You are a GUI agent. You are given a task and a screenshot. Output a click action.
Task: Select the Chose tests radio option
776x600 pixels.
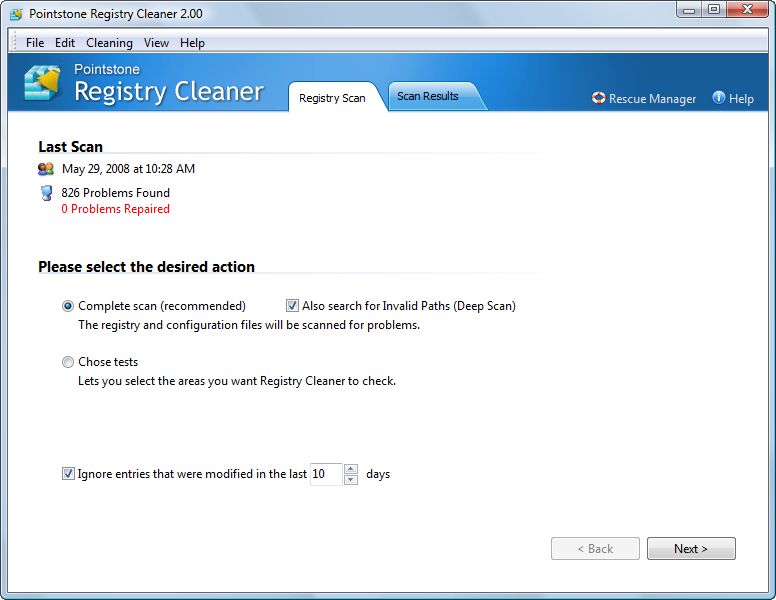(68, 362)
